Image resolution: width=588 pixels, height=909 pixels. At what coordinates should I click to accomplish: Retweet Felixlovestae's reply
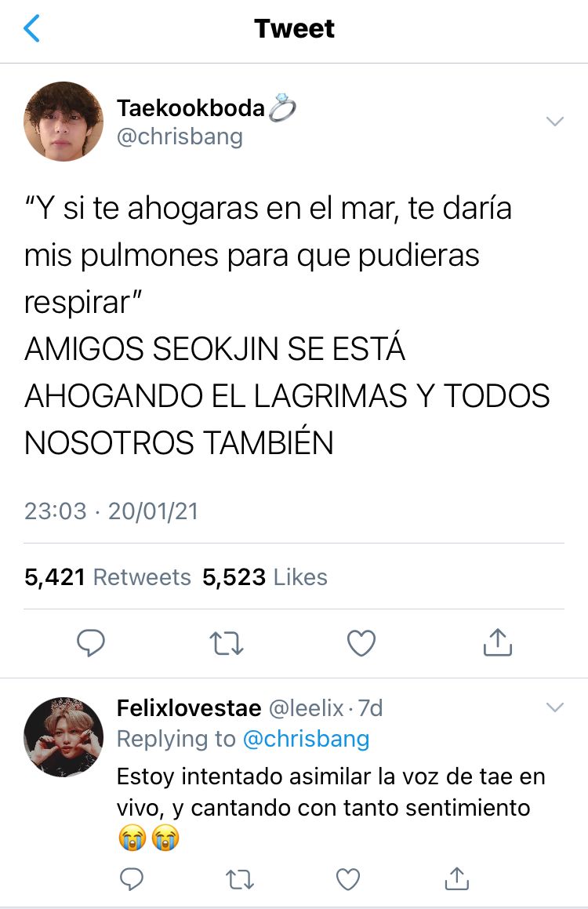pyautogui.click(x=239, y=879)
